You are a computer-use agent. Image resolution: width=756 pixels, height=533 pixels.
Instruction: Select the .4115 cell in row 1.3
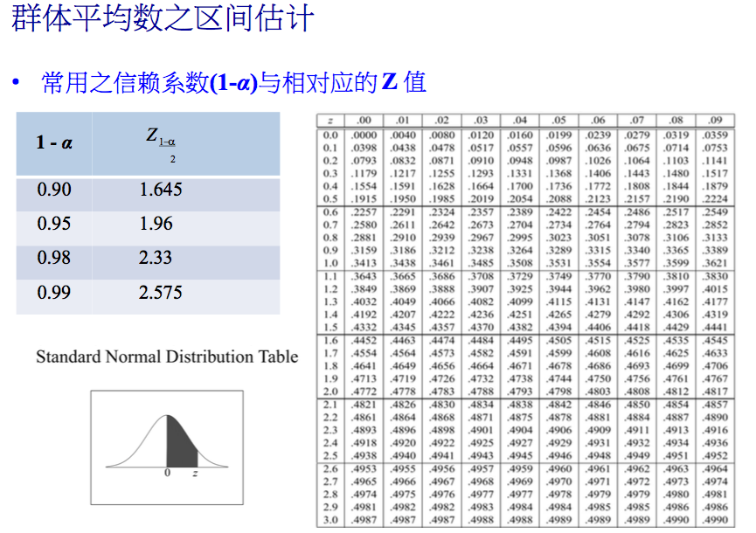click(559, 301)
